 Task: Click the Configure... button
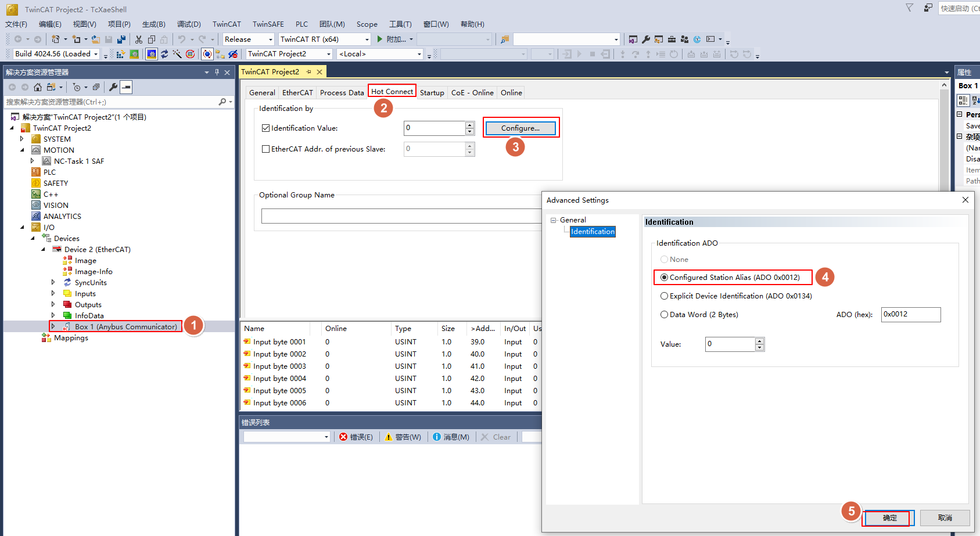point(520,128)
